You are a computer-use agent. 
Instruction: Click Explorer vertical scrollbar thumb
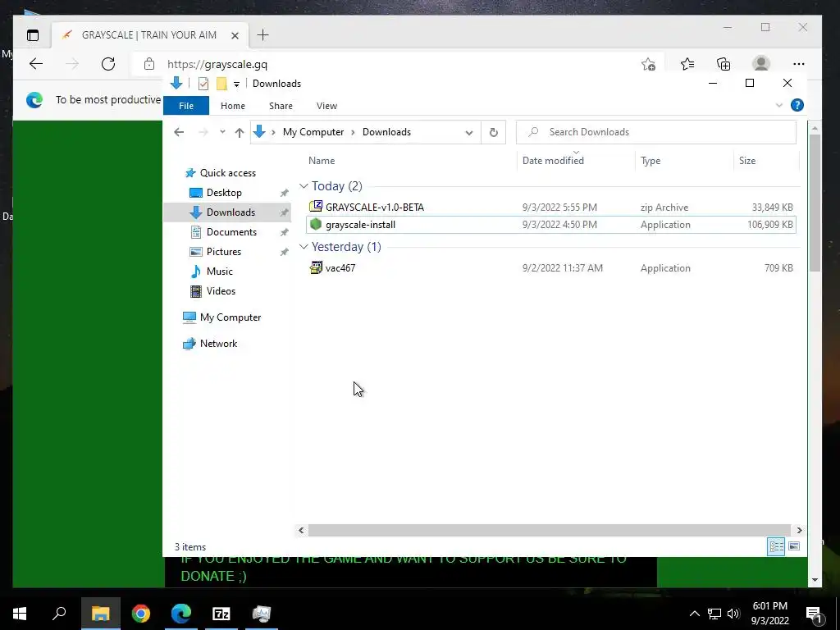[815, 203]
